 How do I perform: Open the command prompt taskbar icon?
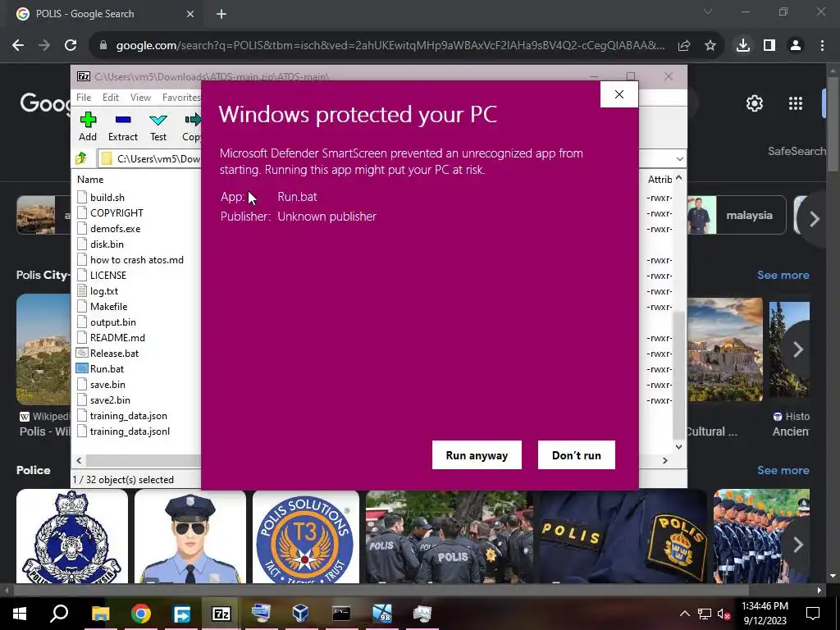(x=341, y=614)
